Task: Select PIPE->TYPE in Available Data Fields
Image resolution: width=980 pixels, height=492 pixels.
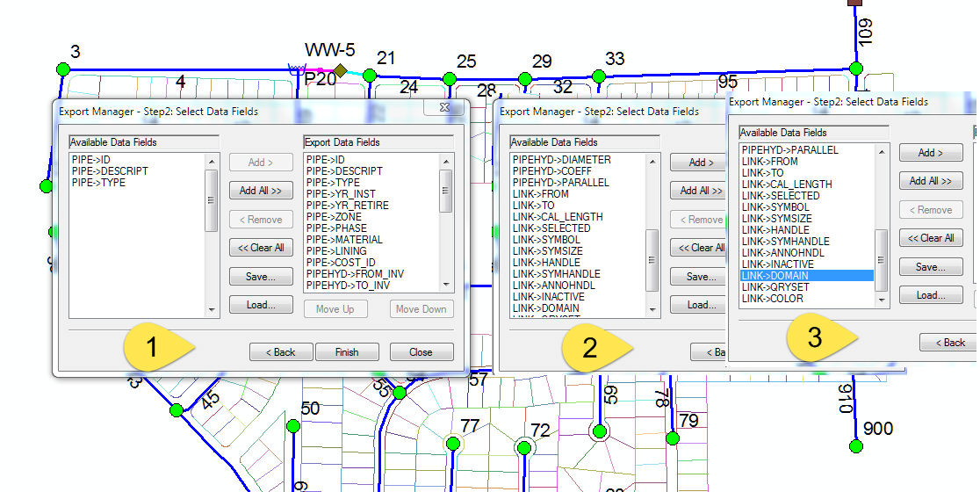Action: (x=98, y=183)
